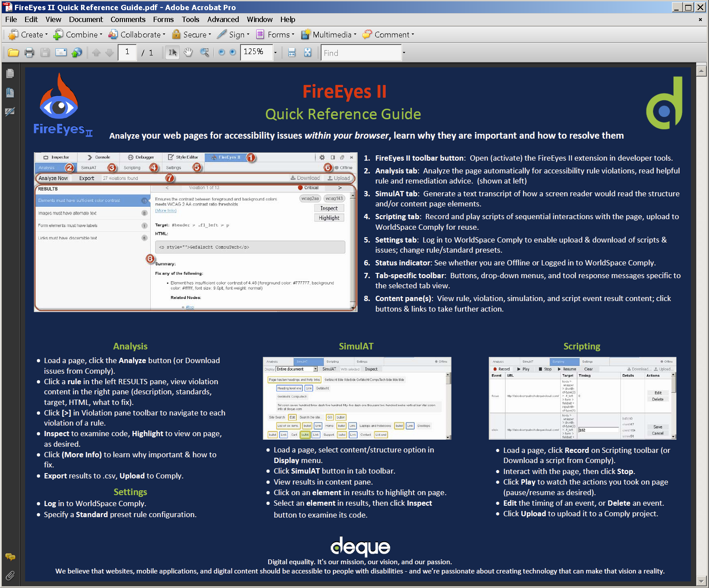Open the Multimedia dropdown menu
The image size is (709, 588).
pos(329,34)
